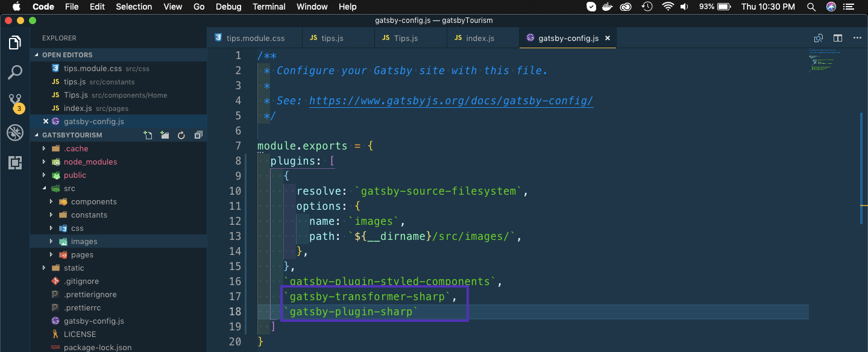The height and width of the screenshot is (352, 868).
Task: Split the editor with the split icon
Action: 838,38
